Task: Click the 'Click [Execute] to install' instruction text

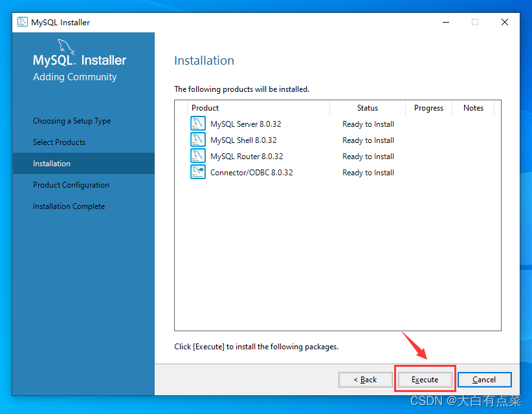Action: 256,347
